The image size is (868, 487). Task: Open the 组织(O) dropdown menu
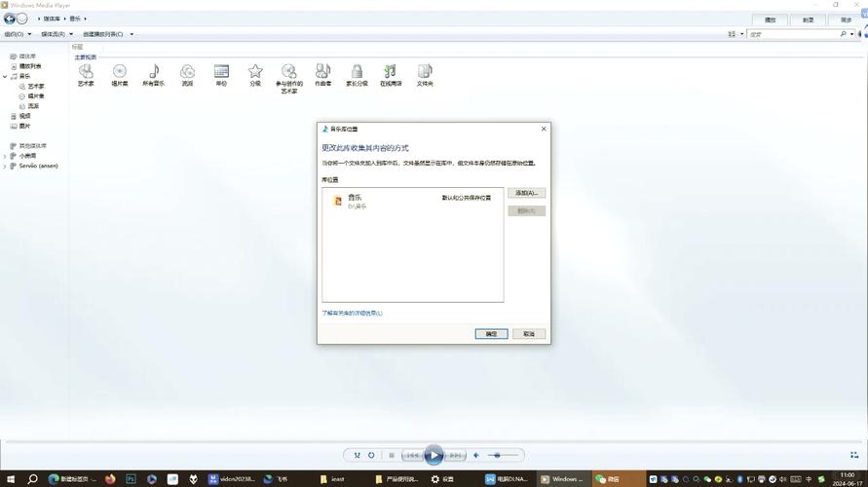pyautogui.click(x=18, y=34)
